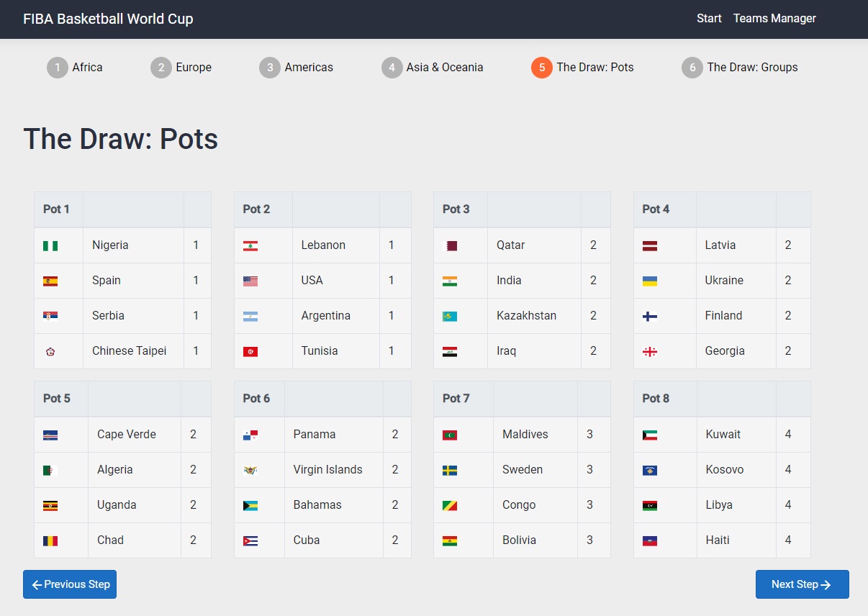The image size is (868, 616).
Task: Click the Bahamas flag icon
Action: click(x=250, y=505)
